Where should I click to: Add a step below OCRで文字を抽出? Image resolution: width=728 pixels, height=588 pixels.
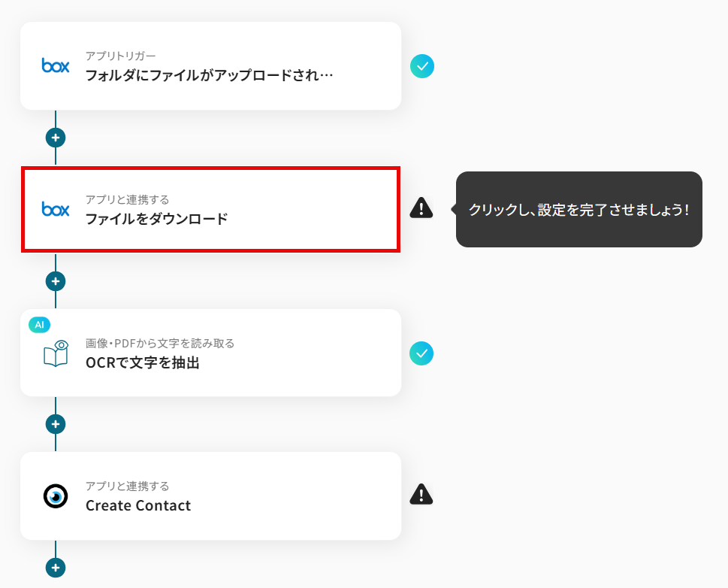point(56,424)
